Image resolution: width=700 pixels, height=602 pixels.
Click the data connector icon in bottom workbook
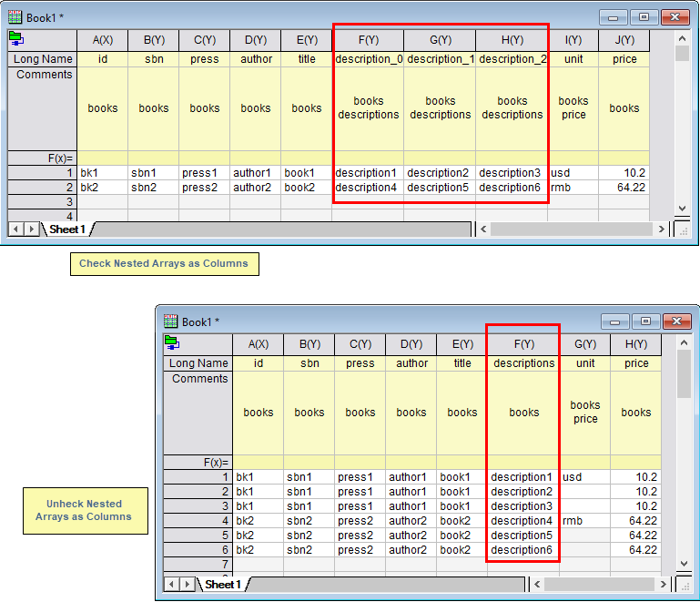tap(172, 342)
